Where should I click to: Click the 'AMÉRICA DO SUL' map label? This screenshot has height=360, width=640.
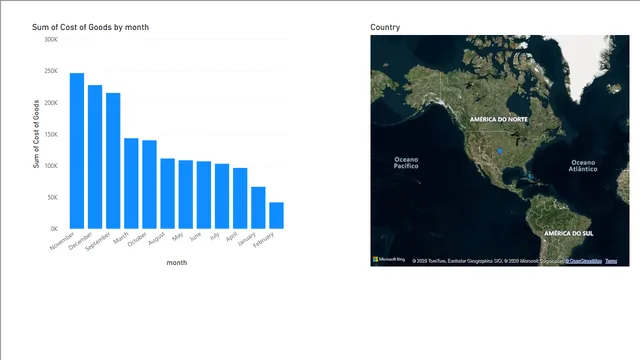(569, 233)
